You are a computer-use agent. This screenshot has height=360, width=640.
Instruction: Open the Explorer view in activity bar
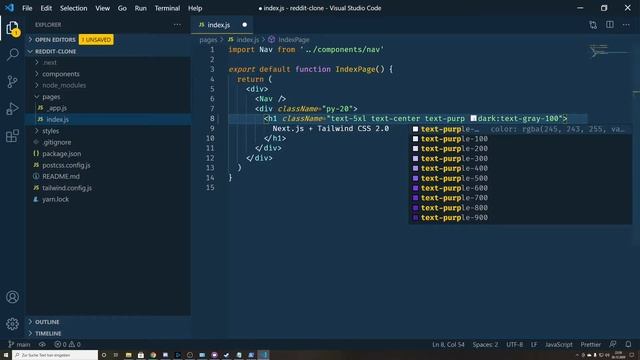tap(12, 29)
